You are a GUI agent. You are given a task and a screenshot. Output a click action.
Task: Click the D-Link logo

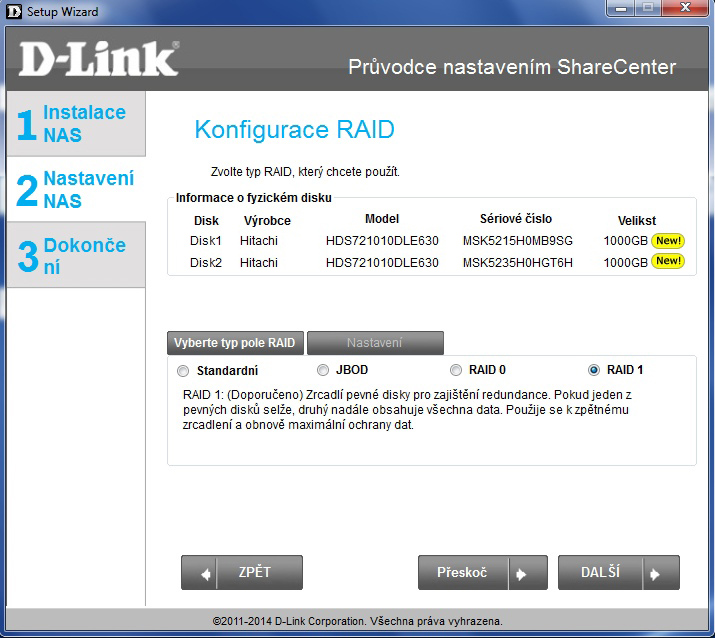pos(99,59)
